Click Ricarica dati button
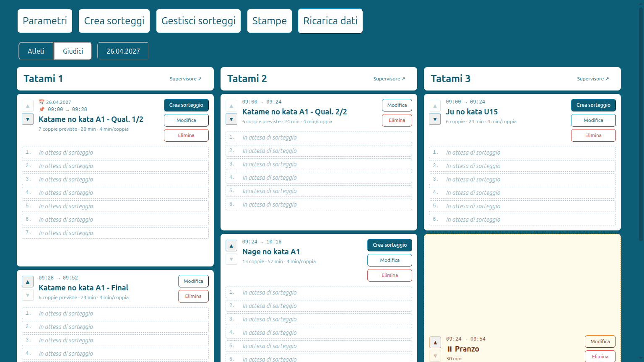 click(x=330, y=21)
